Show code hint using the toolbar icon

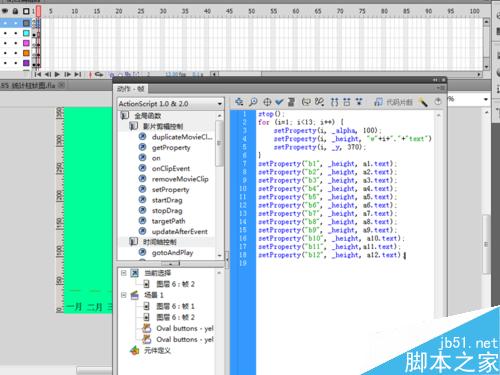click(x=306, y=102)
